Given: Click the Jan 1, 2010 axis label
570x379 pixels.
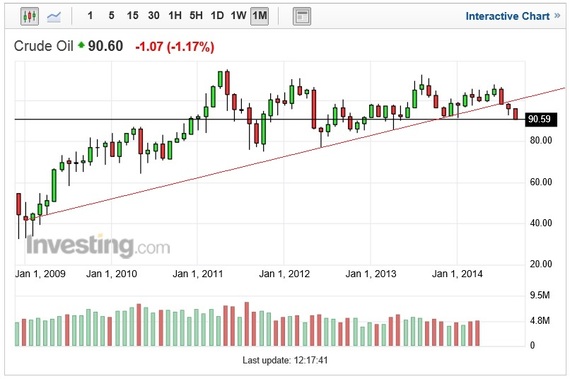Looking at the screenshot, I should (x=111, y=274).
